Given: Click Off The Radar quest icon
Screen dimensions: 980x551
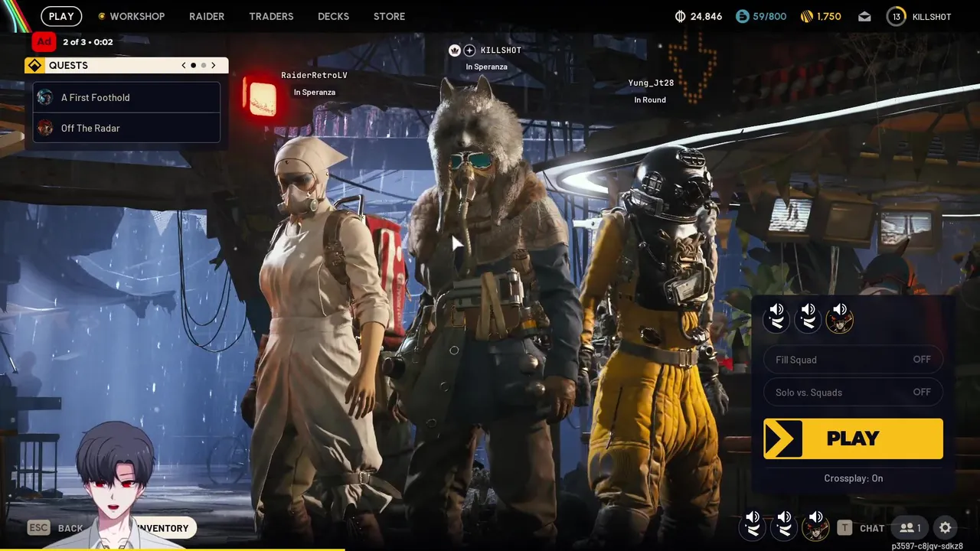Looking at the screenshot, I should [45, 128].
